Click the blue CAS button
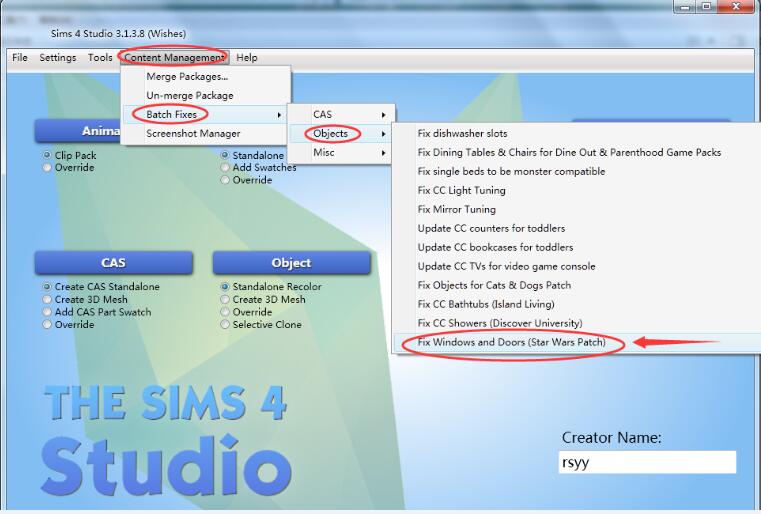 point(114,263)
